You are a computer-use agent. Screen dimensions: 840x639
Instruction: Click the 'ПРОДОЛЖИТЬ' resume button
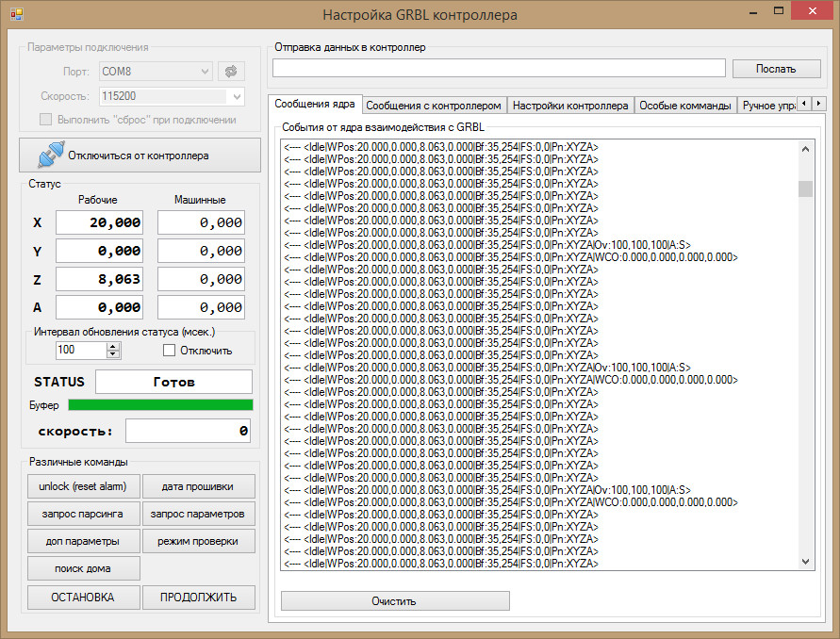(x=198, y=598)
